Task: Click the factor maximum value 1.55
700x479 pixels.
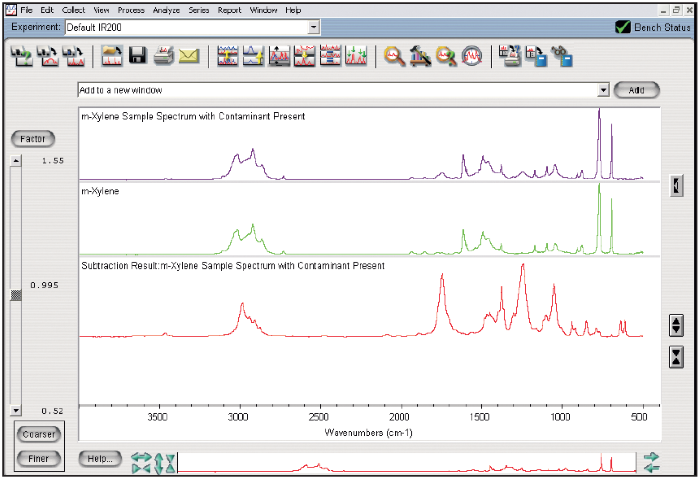Action: coord(53,161)
